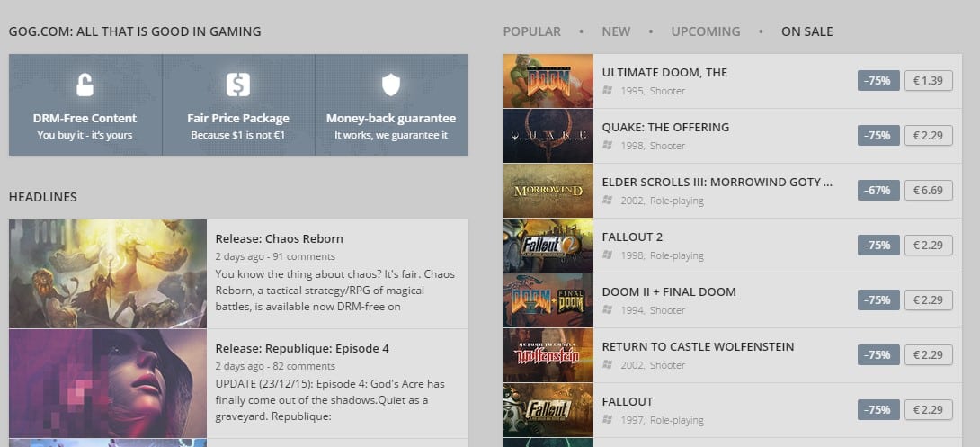Click the -75% discount badge for Ultimate Doom
Image resolution: width=980 pixels, height=447 pixels.
(878, 81)
